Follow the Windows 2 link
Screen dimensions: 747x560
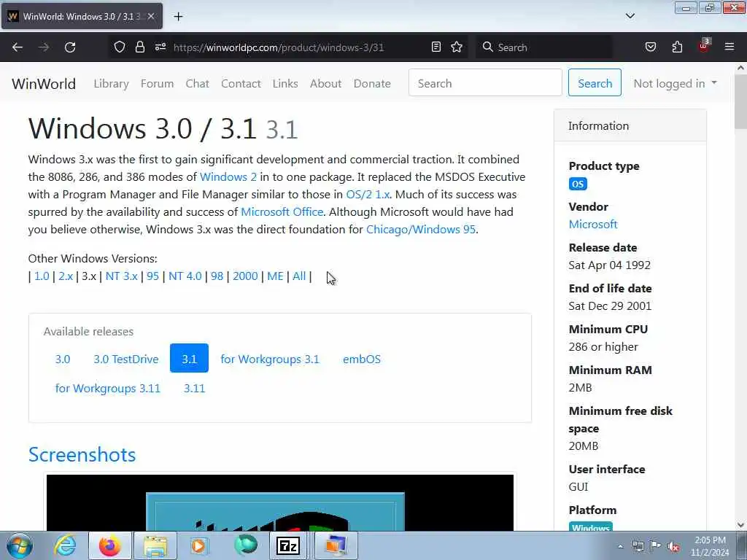pos(228,176)
